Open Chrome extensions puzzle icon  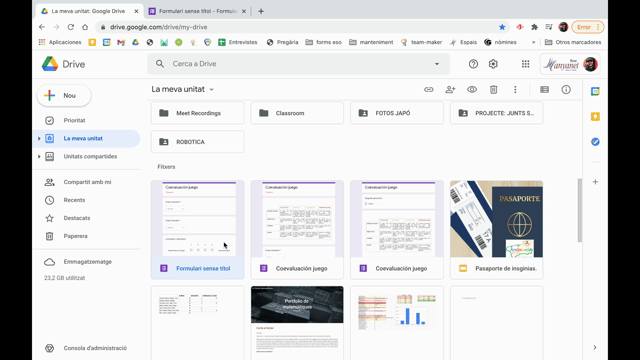point(534,27)
